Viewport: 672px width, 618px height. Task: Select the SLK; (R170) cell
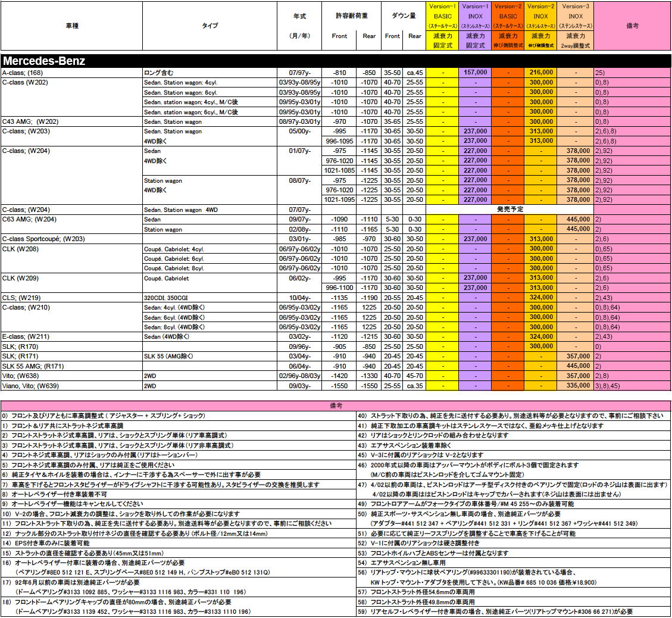pyautogui.click(x=71, y=347)
